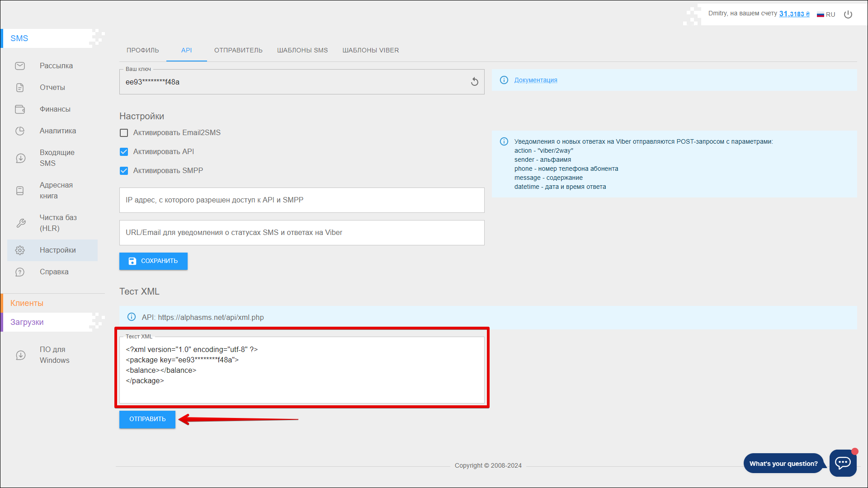
Task: Enable the Активировать Email2SMS checkbox
Action: [x=124, y=133]
